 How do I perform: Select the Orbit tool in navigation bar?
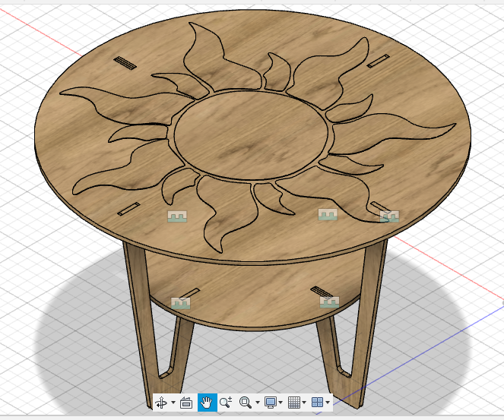[x=162, y=403]
